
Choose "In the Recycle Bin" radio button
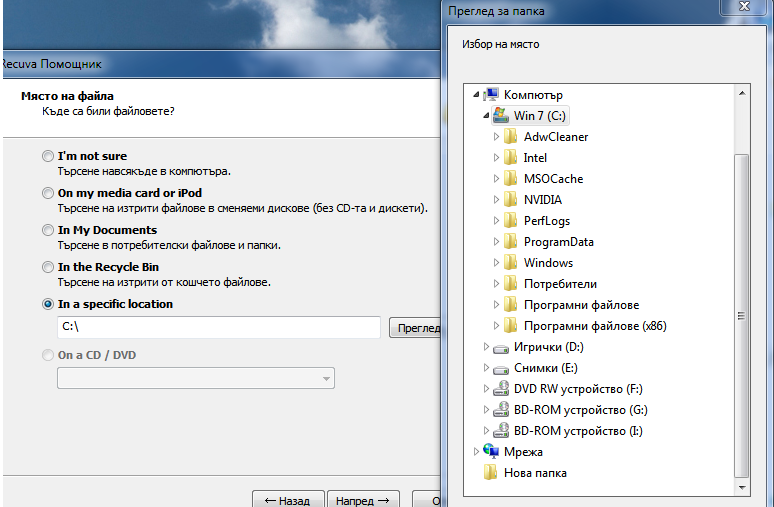pyautogui.click(x=47, y=267)
